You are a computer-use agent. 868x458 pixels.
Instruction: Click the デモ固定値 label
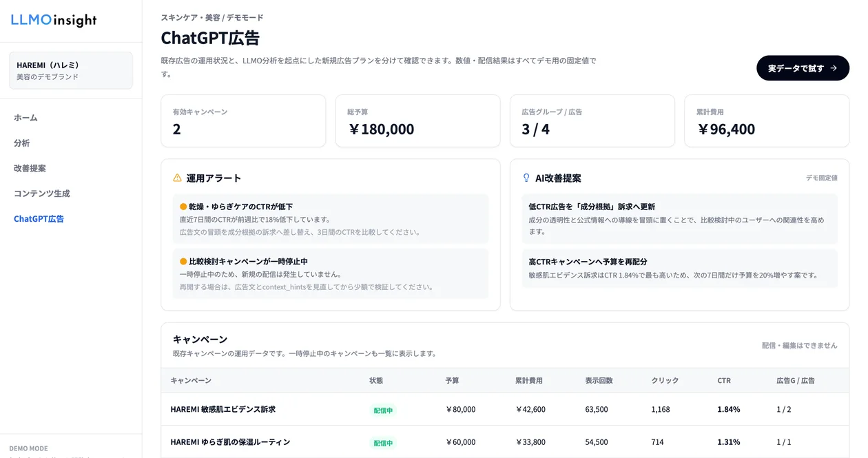822,178
